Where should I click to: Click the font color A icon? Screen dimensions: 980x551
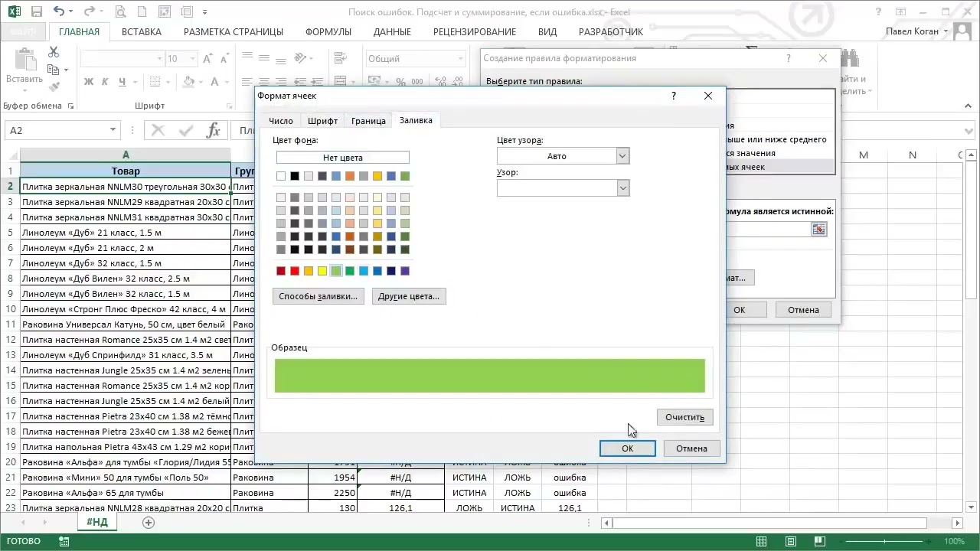[x=216, y=82]
